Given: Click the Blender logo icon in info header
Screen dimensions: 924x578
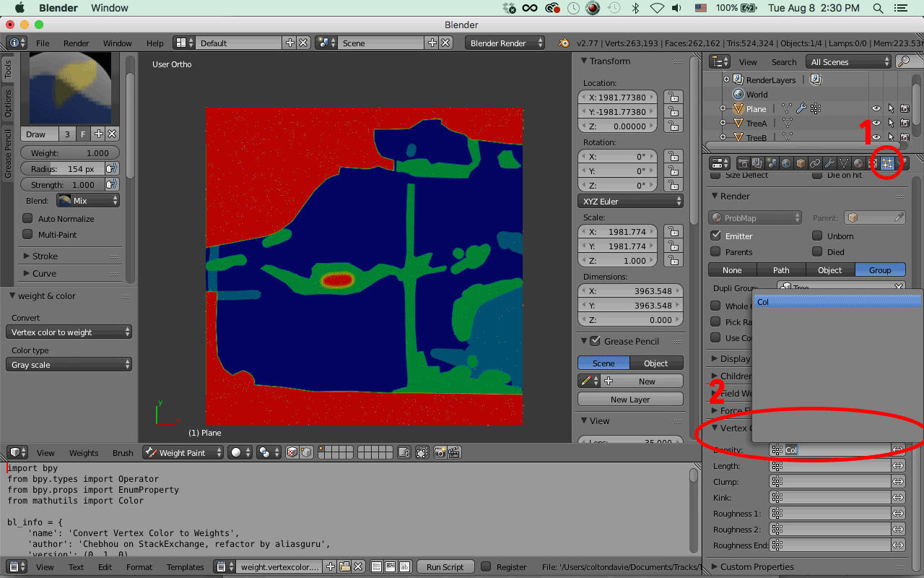Looking at the screenshot, I should [563, 43].
